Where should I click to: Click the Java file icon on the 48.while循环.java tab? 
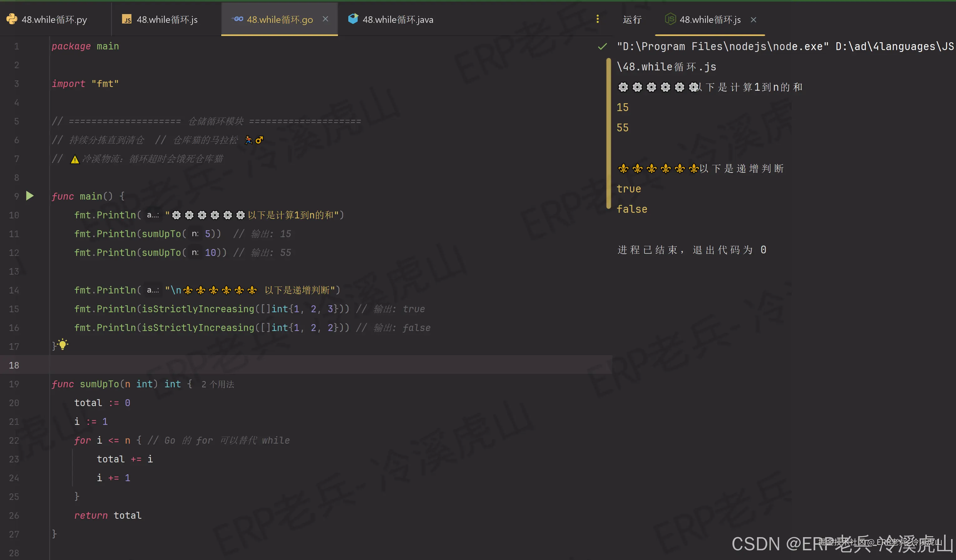click(x=353, y=19)
